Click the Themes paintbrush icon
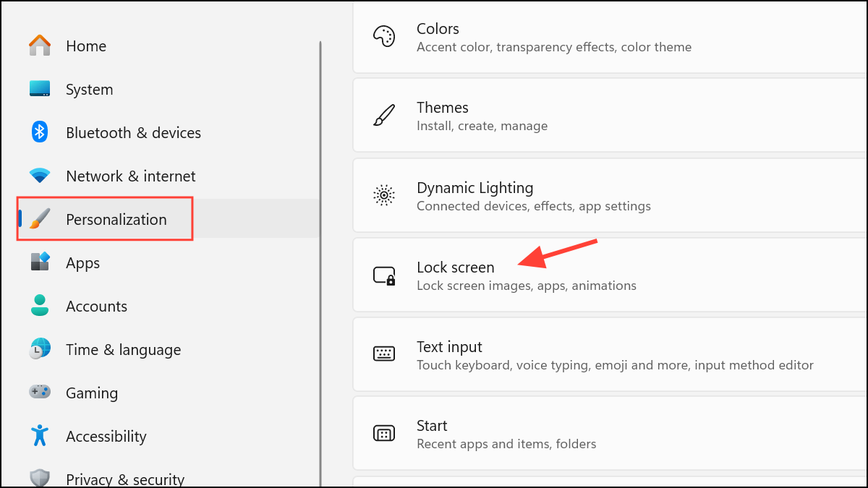 pos(384,115)
